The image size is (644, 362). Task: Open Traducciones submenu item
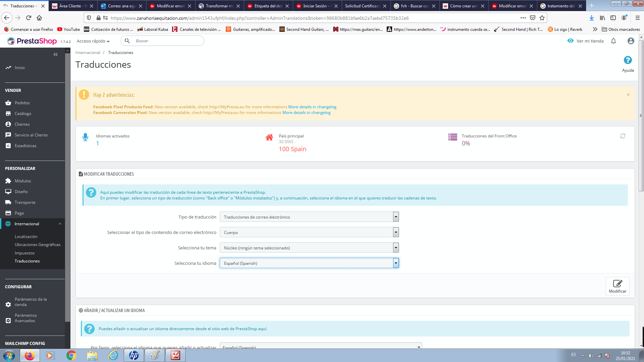point(27,261)
